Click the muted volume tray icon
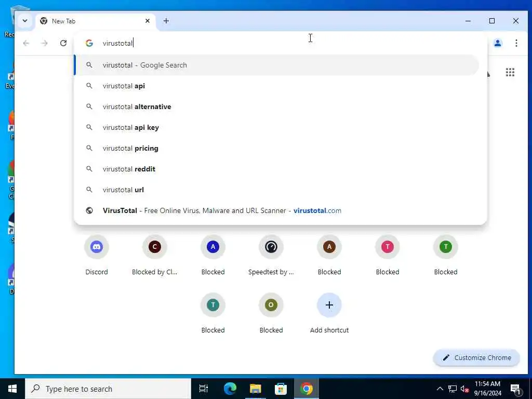This screenshot has width=532, height=399. [464, 389]
